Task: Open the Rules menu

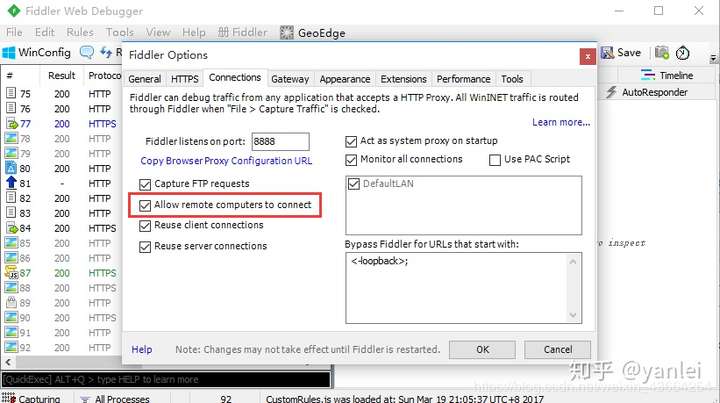Action: [80, 32]
